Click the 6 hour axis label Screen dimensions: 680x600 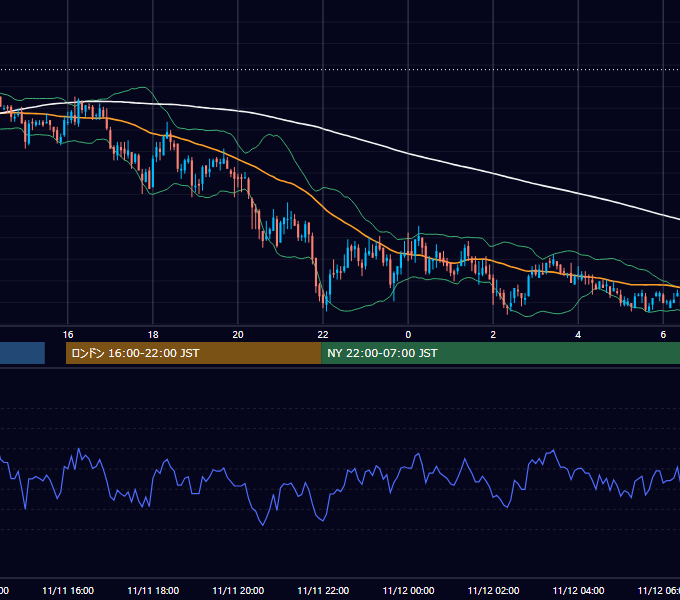663,335
